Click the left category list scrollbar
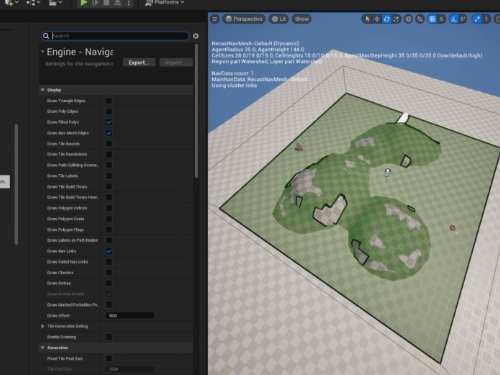The height and width of the screenshot is (375, 500). click(x=16, y=184)
